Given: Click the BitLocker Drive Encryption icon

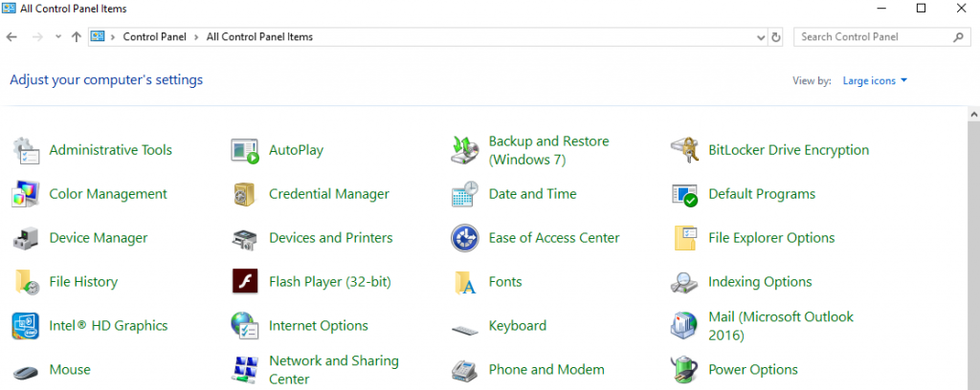Looking at the screenshot, I should coord(683,150).
